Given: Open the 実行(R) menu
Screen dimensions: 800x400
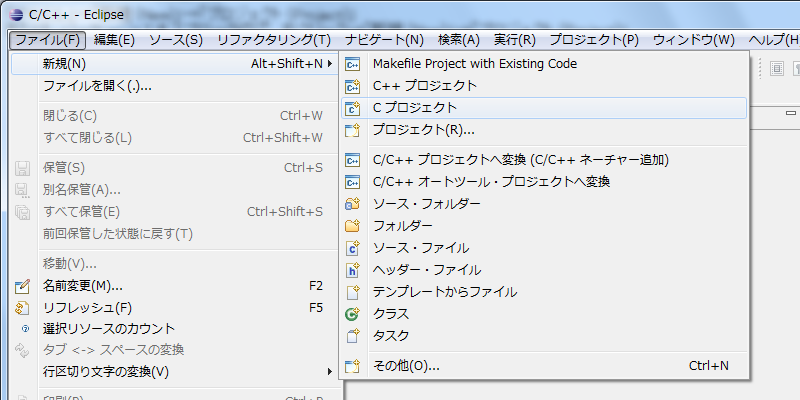Looking at the screenshot, I should [515, 40].
